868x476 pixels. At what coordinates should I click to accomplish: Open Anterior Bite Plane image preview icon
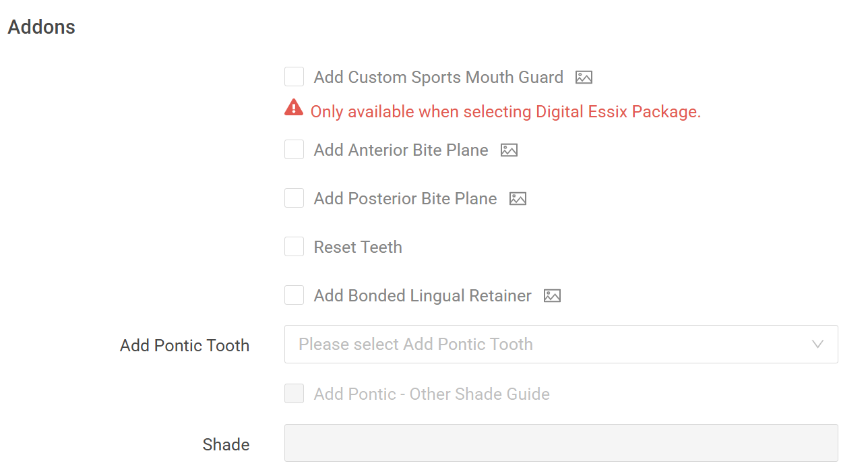point(509,150)
